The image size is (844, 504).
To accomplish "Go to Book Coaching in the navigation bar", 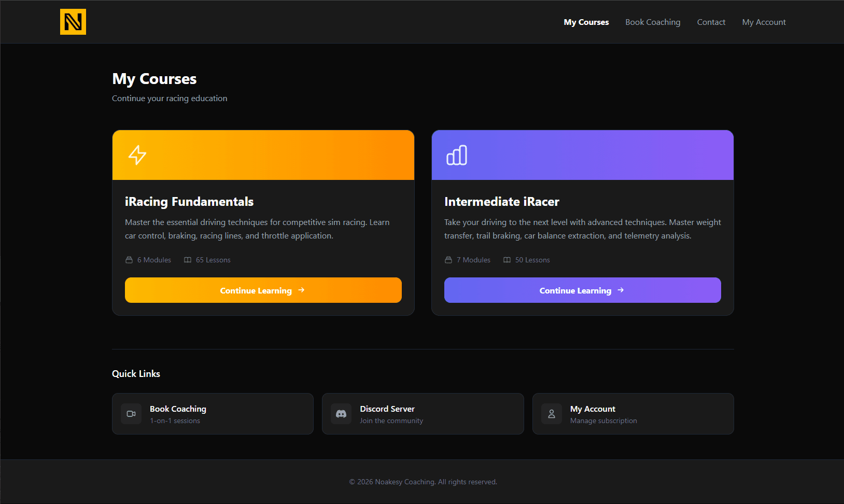I will 653,22.
